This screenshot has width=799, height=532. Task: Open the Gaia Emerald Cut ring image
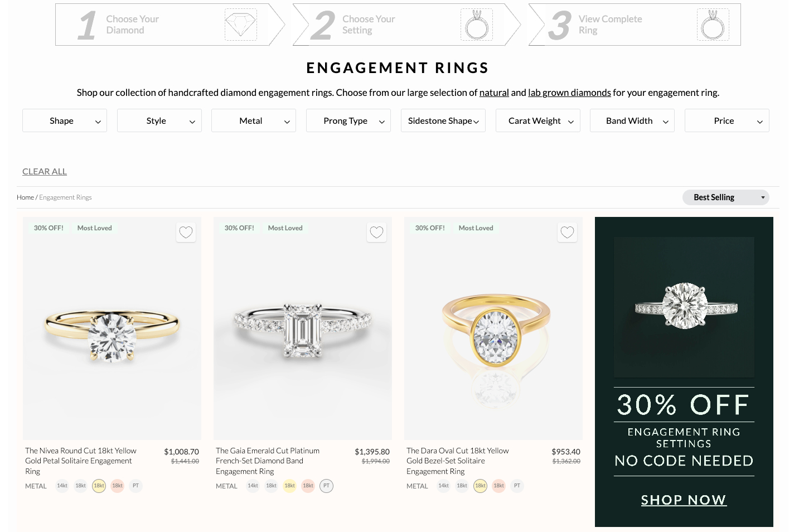click(x=302, y=329)
